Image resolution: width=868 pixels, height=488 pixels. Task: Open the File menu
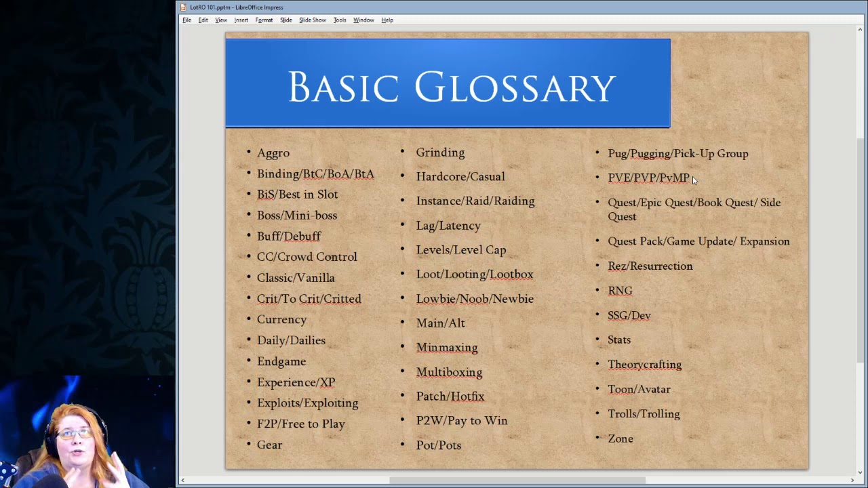(x=186, y=20)
